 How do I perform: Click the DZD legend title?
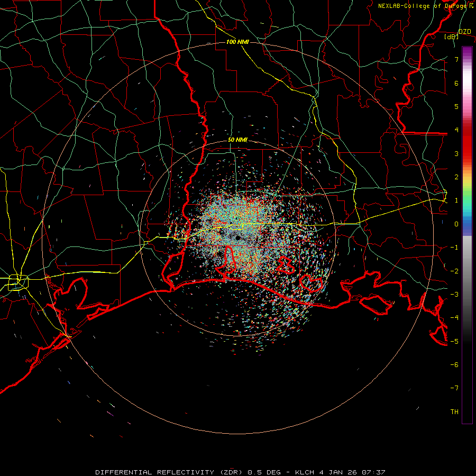465,32
